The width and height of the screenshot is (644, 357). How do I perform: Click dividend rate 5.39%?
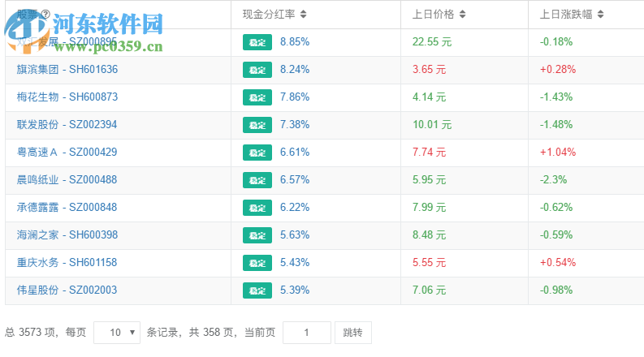coord(295,290)
